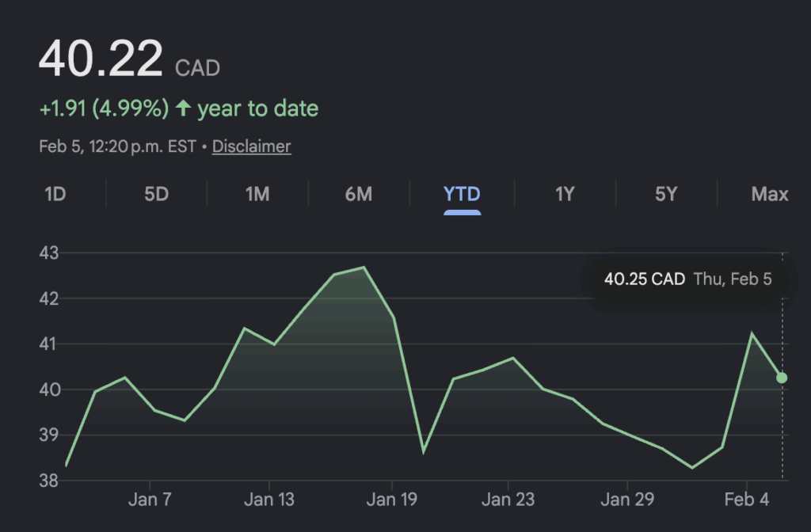The width and height of the screenshot is (811, 532).
Task: Switch to the 1D time range tab
Action: coord(55,194)
